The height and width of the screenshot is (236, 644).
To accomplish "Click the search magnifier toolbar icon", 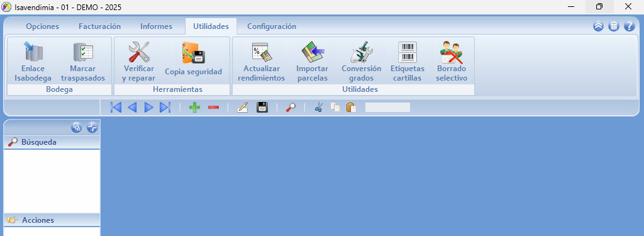I will (x=291, y=108).
